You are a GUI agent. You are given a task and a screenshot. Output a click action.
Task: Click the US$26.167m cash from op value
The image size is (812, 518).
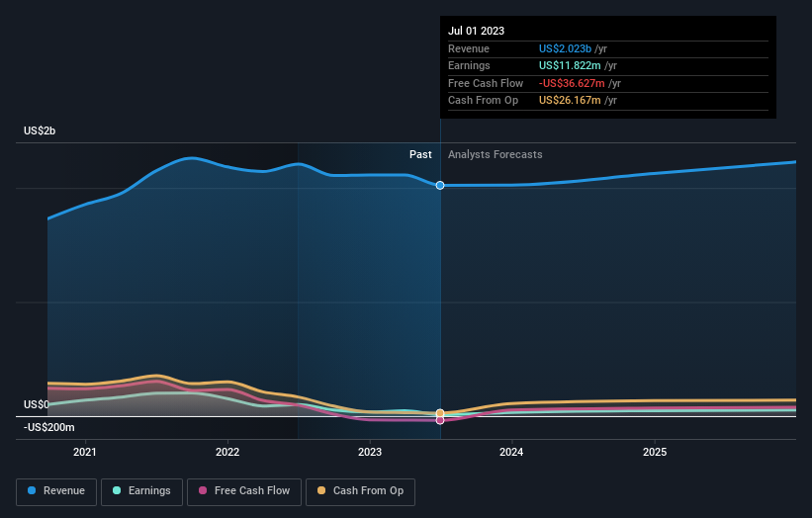click(x=570, y=101)
